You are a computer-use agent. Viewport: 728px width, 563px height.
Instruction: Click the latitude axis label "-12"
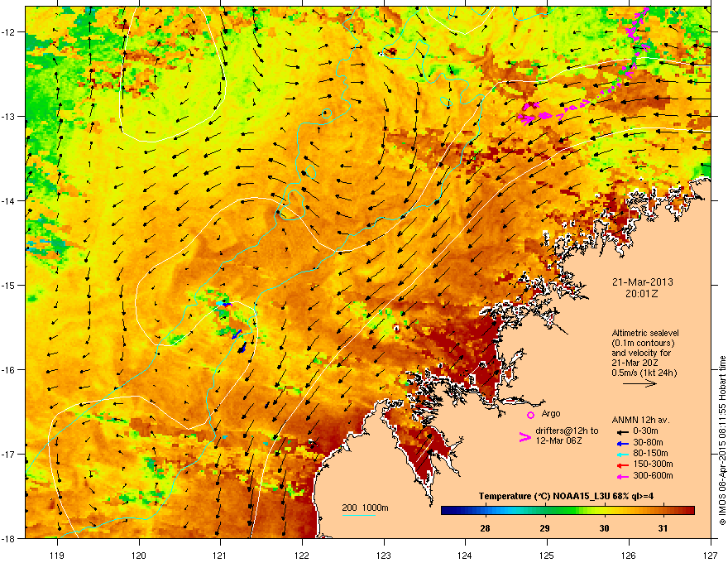pyautogui.click(x=8, y=32)
